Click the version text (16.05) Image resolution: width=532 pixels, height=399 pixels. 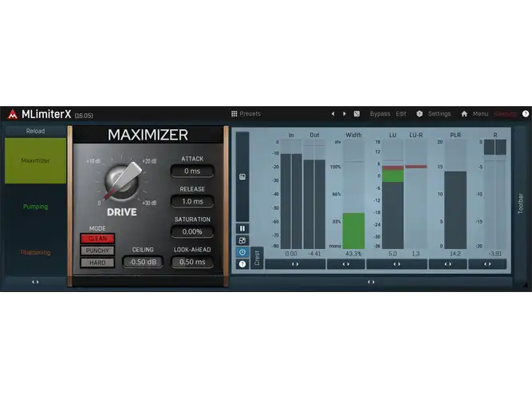(84, 116)
